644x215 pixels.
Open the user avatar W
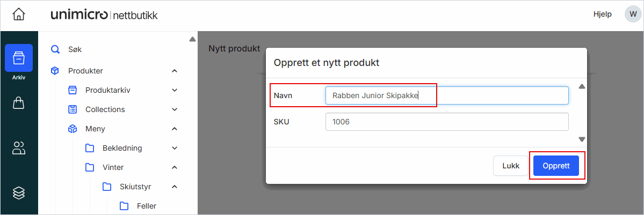pyautogui.click(x=632, y=14)
